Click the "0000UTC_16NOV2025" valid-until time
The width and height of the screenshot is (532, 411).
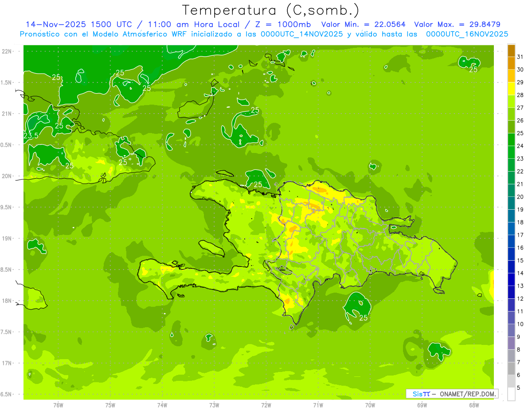(x=467, y=34)
